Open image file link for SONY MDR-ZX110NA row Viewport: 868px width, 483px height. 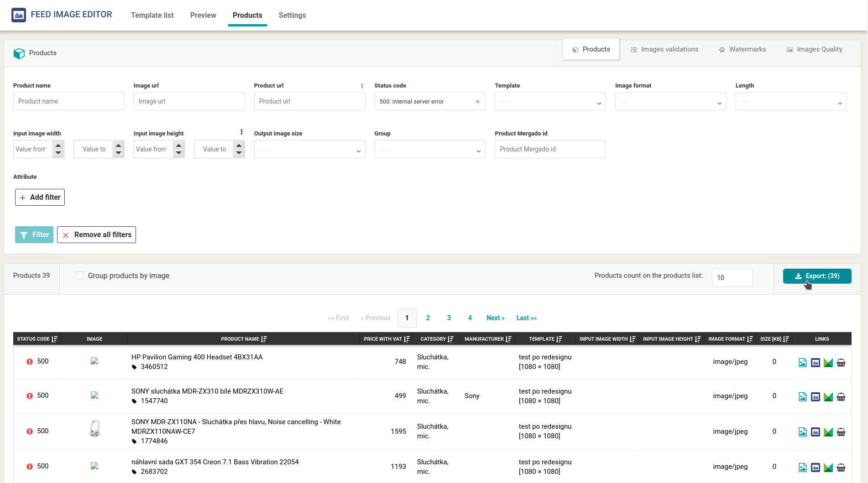tap(803, 432)
